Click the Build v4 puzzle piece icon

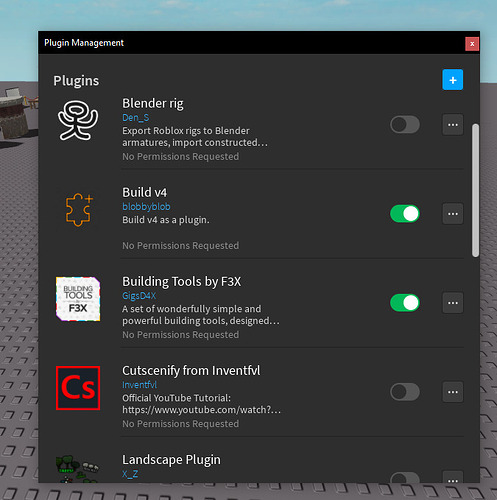coord(79,210)
